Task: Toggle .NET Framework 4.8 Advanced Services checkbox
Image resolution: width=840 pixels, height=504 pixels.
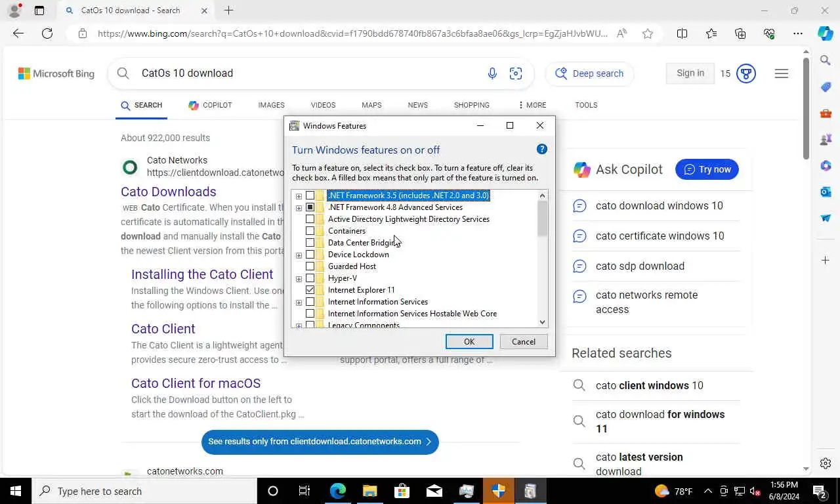Action: (x=310, y=207)
